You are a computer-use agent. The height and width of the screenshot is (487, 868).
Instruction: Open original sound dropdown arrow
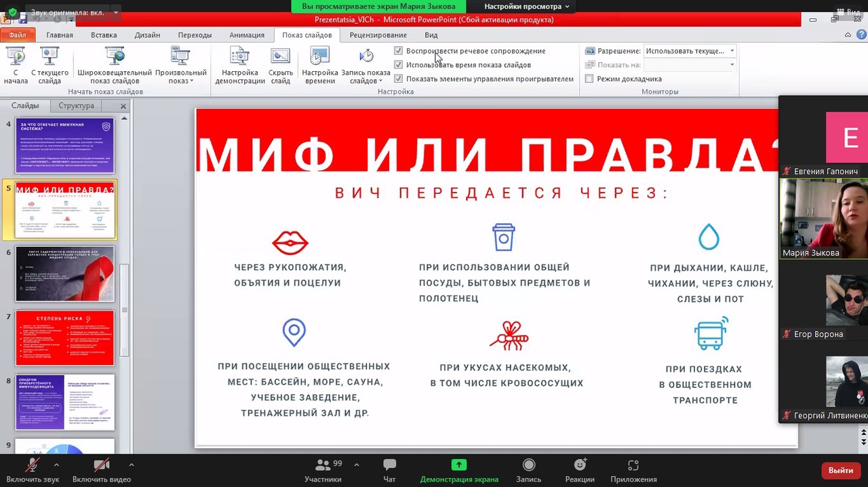click(116, 12)
